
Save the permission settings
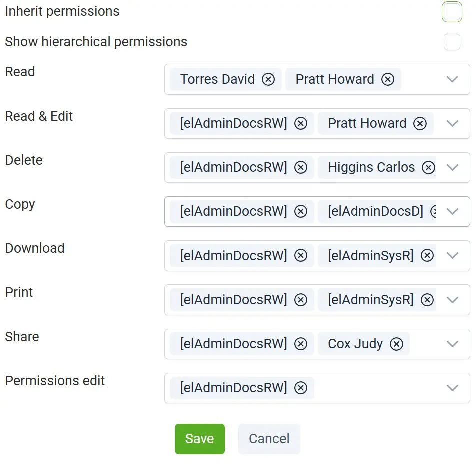199,439
